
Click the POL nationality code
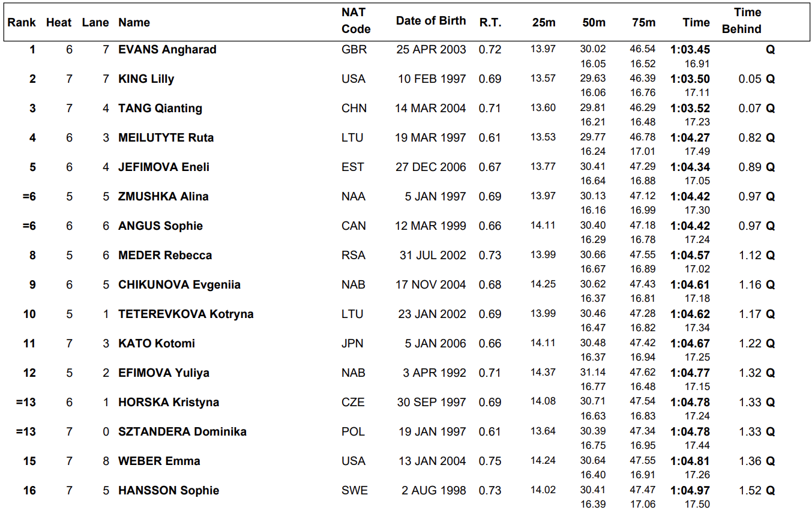point(353,432)
